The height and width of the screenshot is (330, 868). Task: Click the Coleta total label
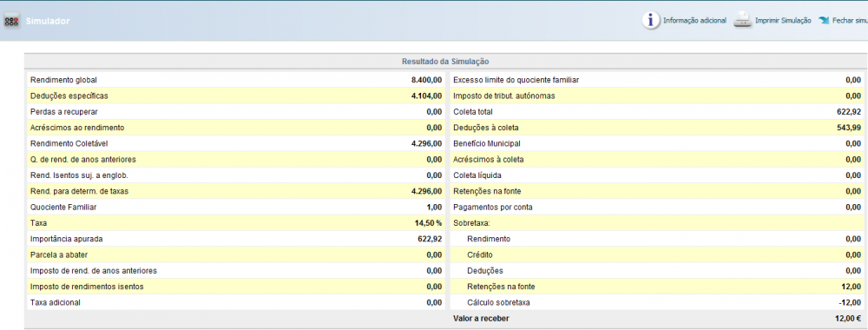click(473, 112)
